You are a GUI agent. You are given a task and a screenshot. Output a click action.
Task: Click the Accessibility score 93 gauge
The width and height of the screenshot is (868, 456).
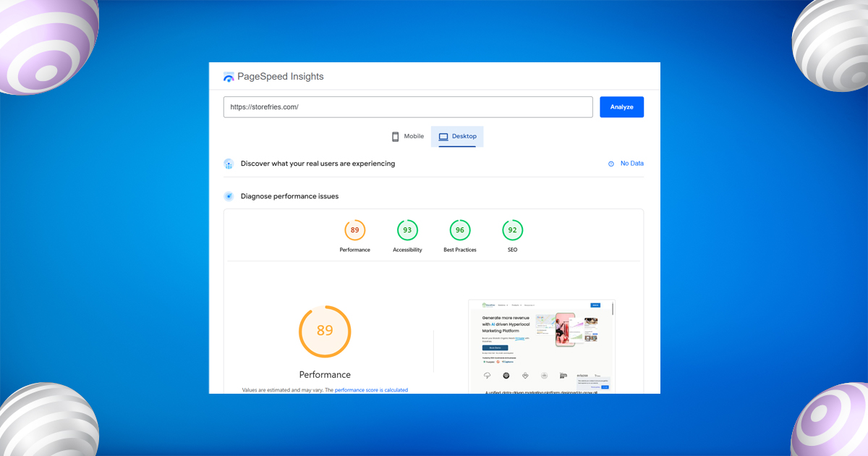pyautogui.click(x=407, y=231)
